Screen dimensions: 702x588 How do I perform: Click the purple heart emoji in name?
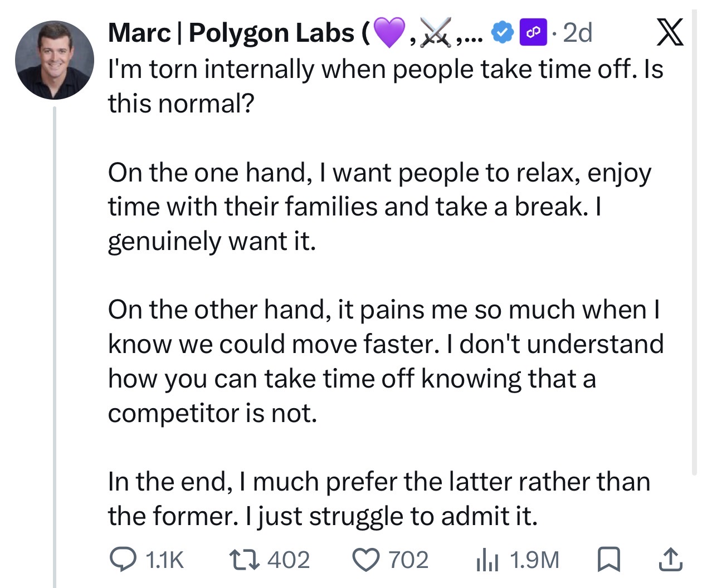(388, 32)
